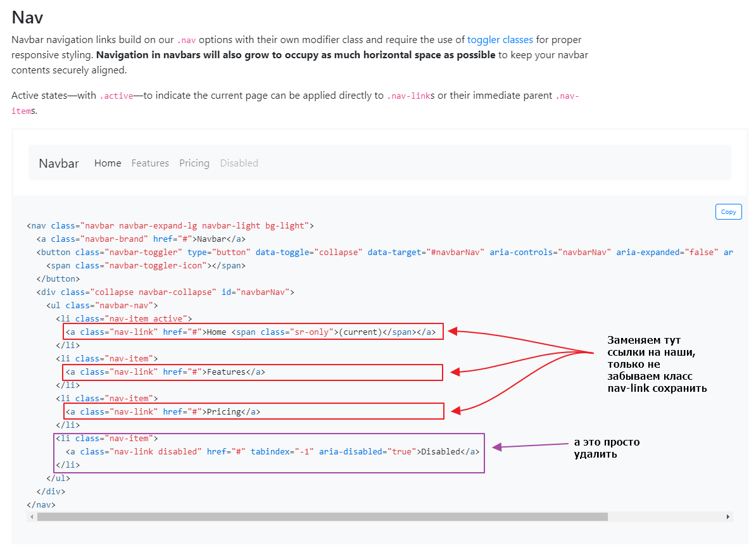
Task: Click the .nav inline code in the first paragraph
Action: (186, 40)
